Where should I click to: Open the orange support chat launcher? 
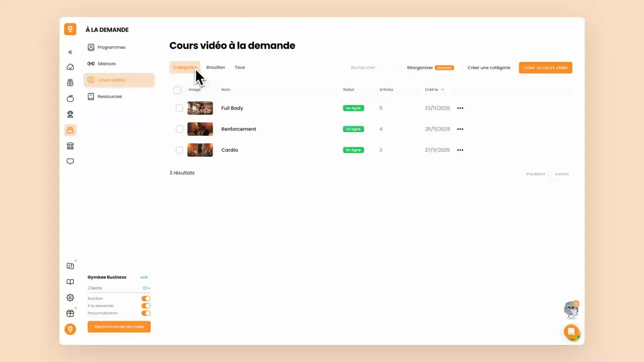[571, 332]
